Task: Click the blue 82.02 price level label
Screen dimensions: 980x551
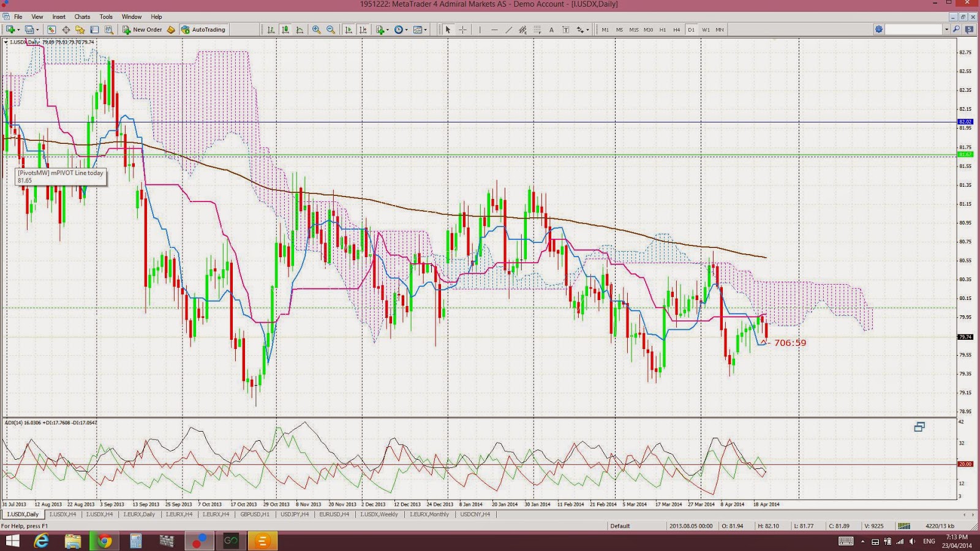Action: click(965, 122)
